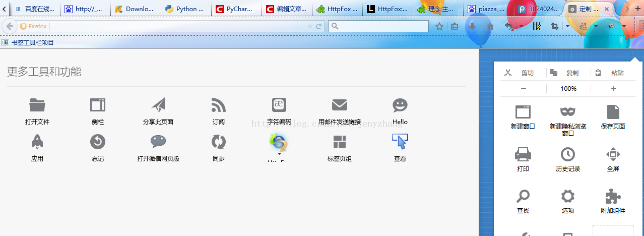Click the Hello chat smiley icon
Screen dimensions: 644x236
coord(400,105)
